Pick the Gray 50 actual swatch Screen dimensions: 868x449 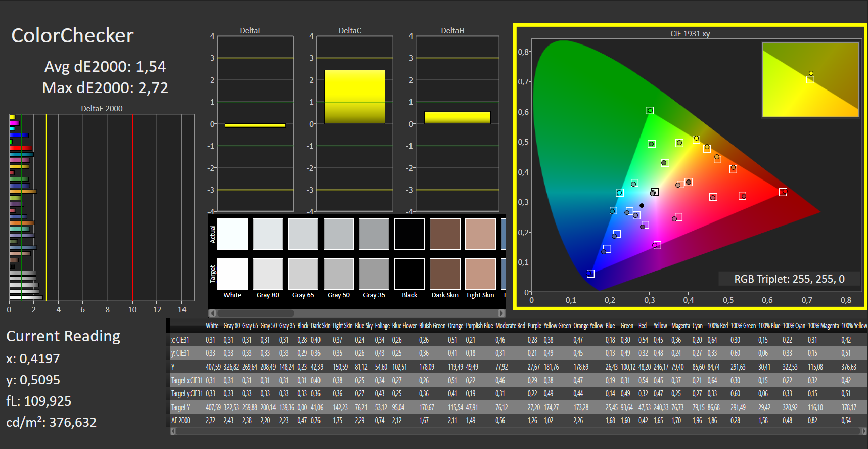[x=339, y=234]
